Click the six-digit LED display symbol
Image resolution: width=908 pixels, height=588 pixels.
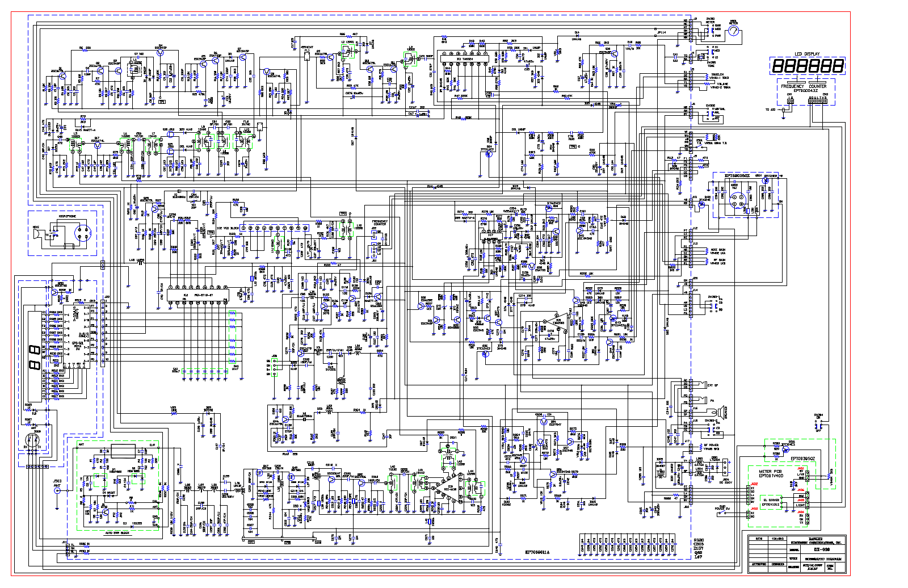tap(808, 66)
